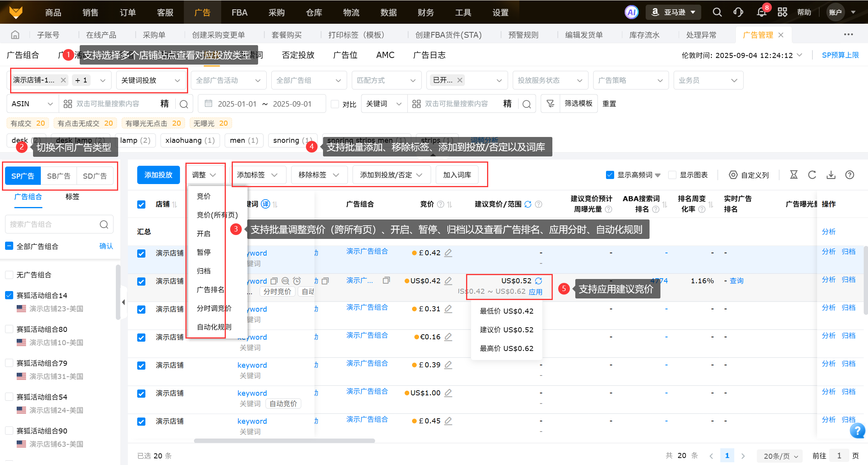
Task: Uncheck the 显示高频词 checkbox
Action: tap(610, 175)
